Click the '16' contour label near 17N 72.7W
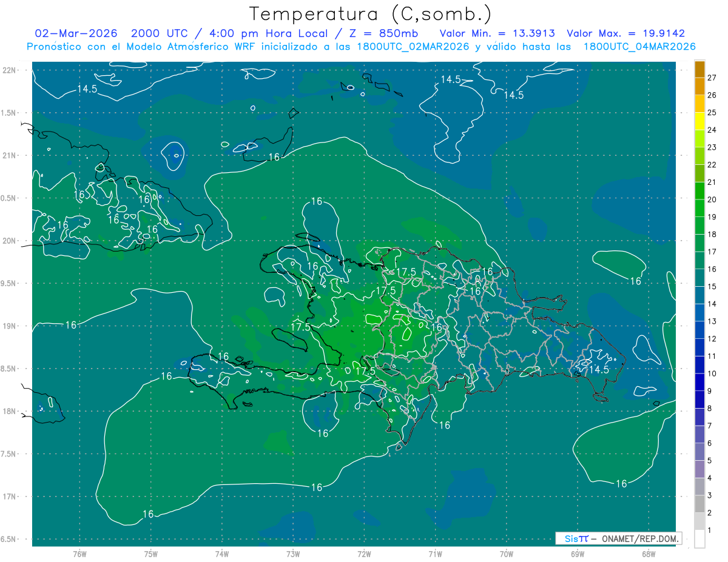Image resolution: width=728 pixels, height=562 pixels. click(x=316, y=487)
